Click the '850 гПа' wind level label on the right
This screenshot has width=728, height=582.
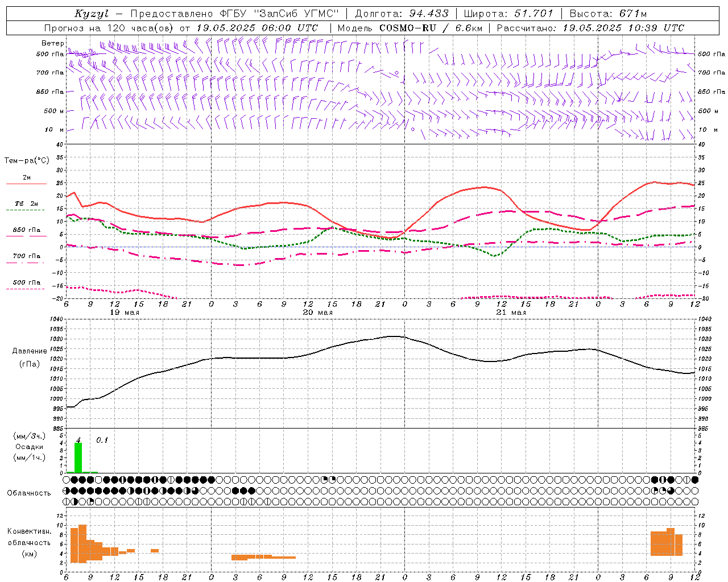712,92
